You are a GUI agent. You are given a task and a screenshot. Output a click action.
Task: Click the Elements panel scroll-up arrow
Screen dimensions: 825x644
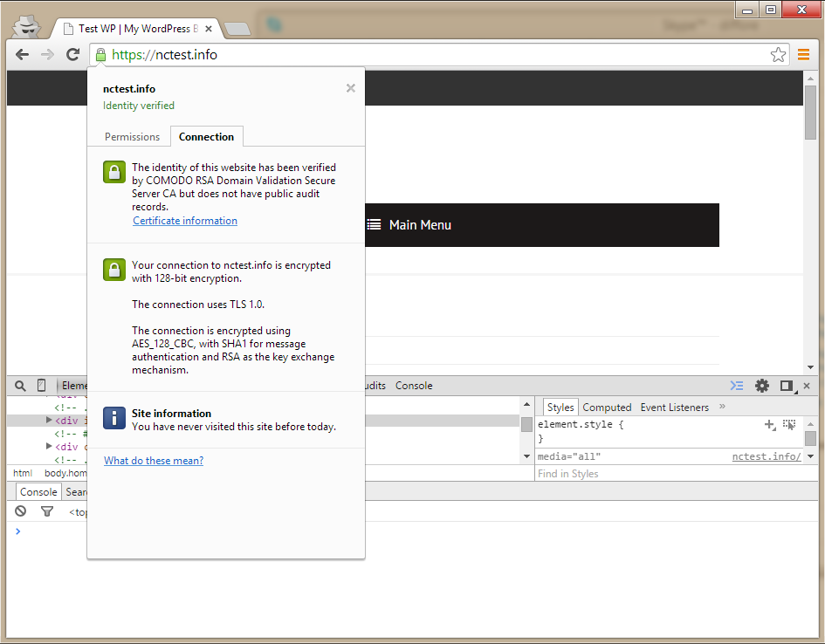point(526,404)
